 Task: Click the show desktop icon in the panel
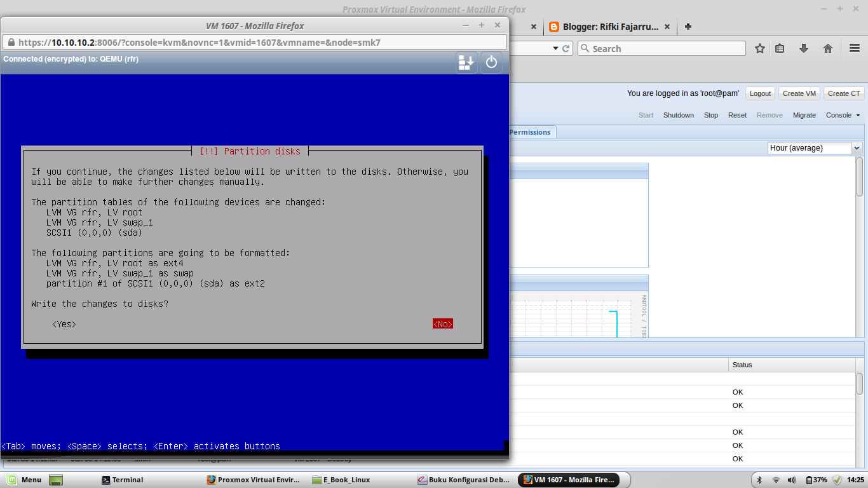[x=56, y=480]
